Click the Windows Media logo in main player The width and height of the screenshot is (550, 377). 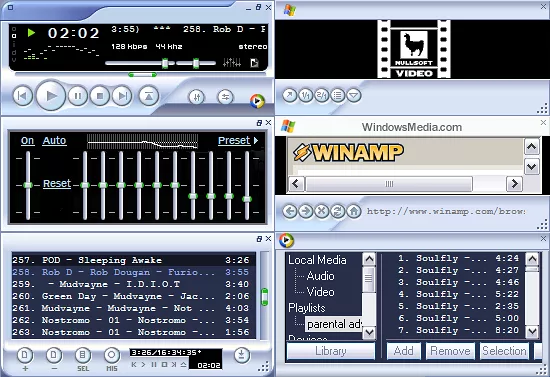(257, 101)
